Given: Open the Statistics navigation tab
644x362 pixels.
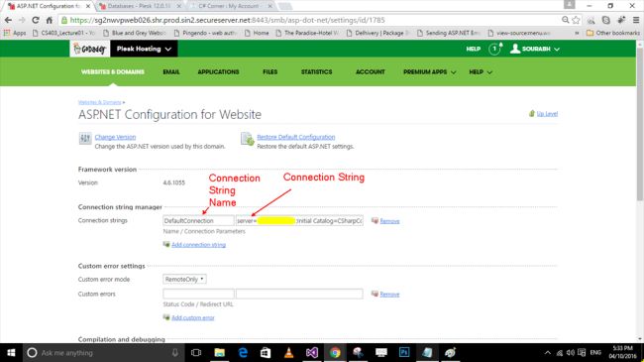Looking at the screenshot, I should (x=316, y=71).
